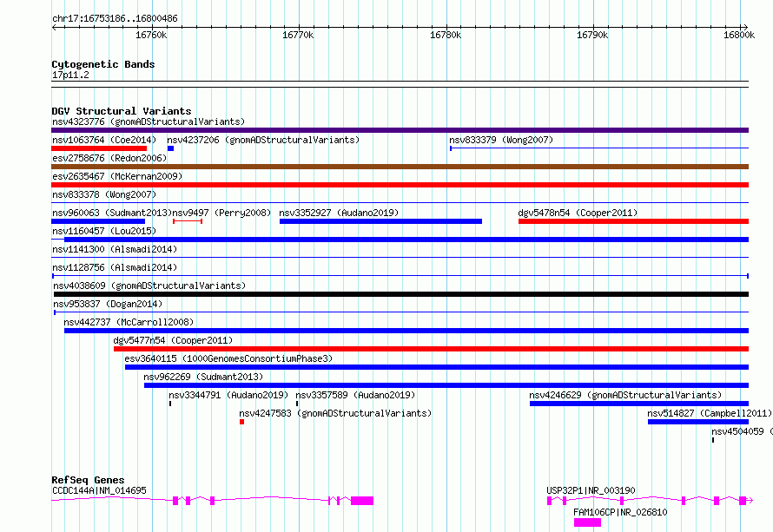Click the nsv4323776 gnomAD variant label

pyautogui.click(x=149, y=122)
